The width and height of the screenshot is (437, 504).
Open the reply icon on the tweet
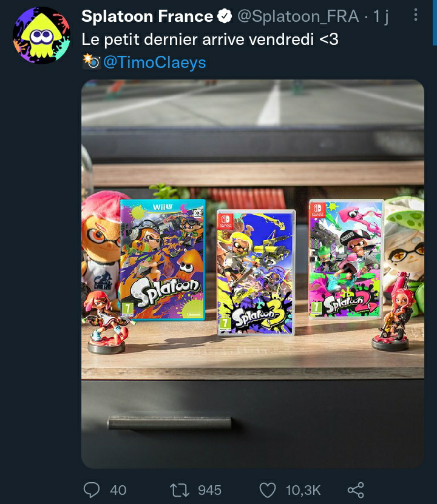pos(91,490)
